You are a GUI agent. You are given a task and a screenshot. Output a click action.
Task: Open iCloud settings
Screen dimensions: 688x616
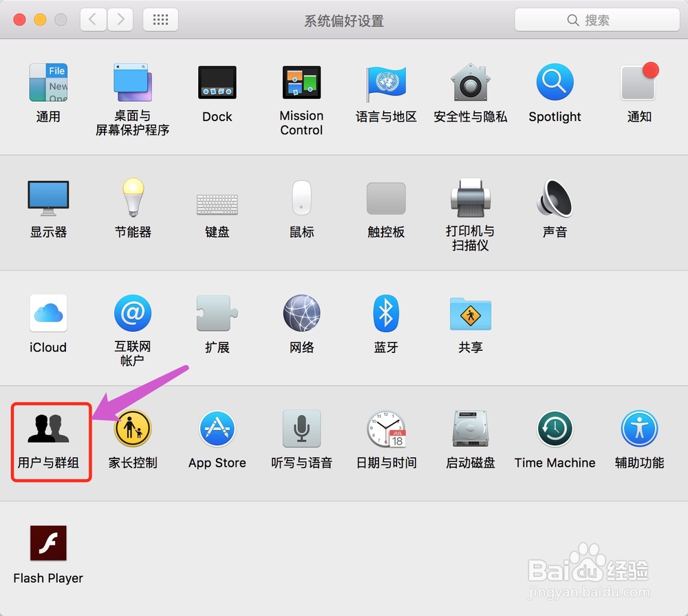tap(48, 312)
